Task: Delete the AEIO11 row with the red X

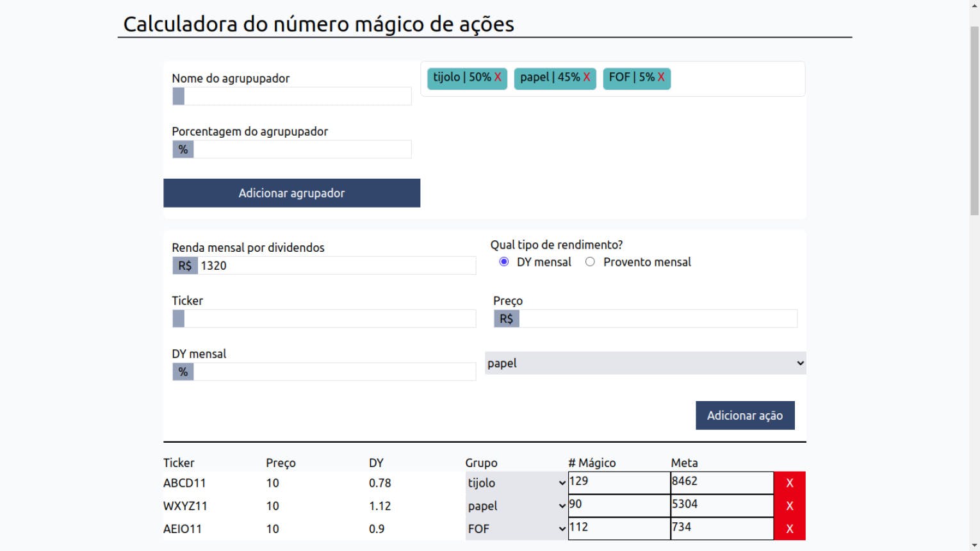Action: click(x=790, y=529)
